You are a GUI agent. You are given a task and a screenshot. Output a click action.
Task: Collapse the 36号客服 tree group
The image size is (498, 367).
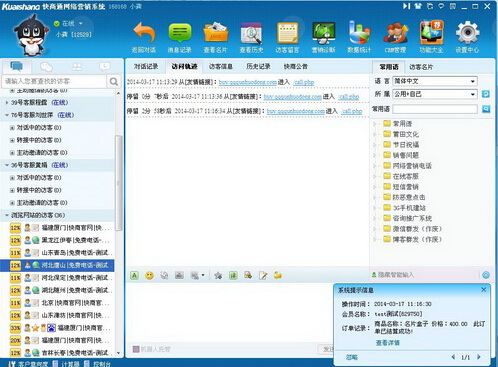(x=7, y=165)
